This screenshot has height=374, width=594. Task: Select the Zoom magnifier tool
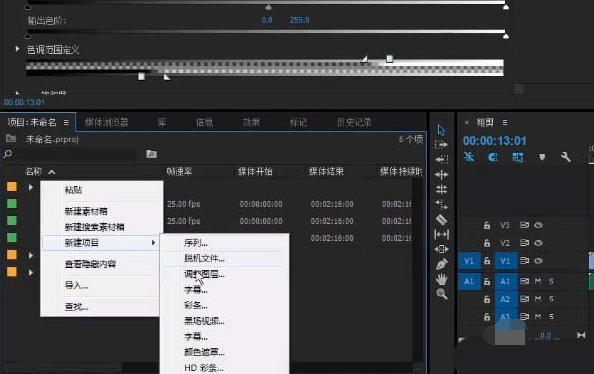tap(442, 294)
